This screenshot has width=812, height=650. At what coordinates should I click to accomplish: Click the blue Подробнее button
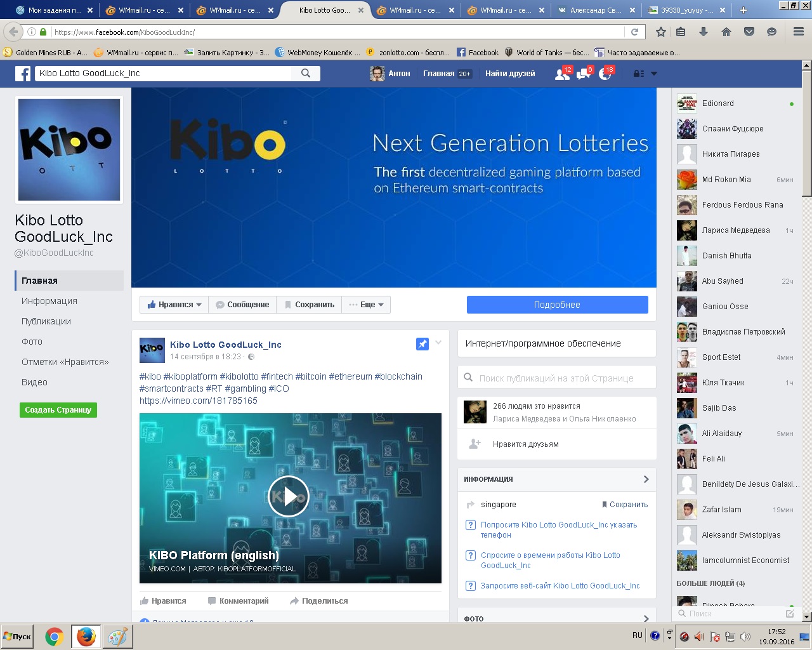[557, 305]
